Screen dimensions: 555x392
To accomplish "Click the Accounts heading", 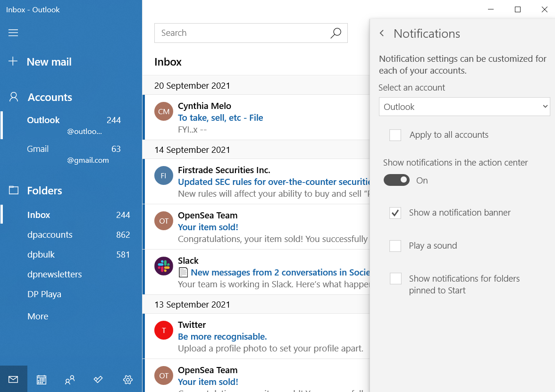I will (50, 97).
